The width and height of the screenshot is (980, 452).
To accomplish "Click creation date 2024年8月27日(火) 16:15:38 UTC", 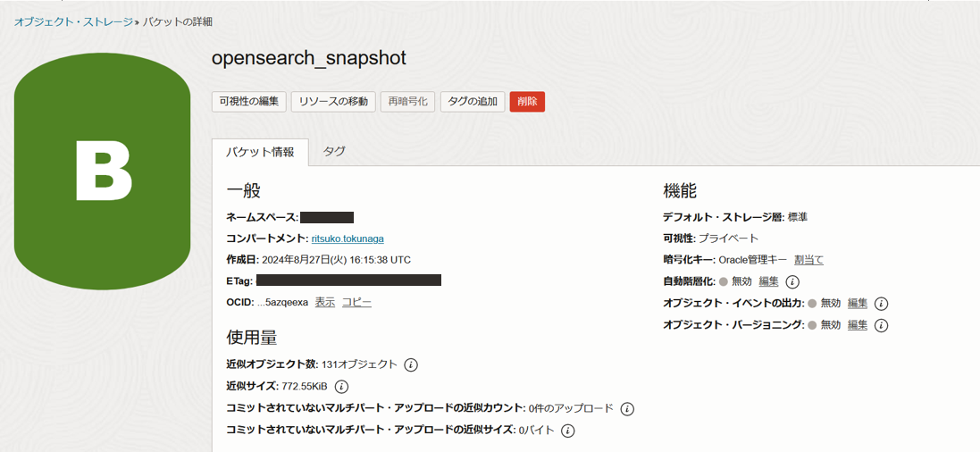I will click(336, 259).
